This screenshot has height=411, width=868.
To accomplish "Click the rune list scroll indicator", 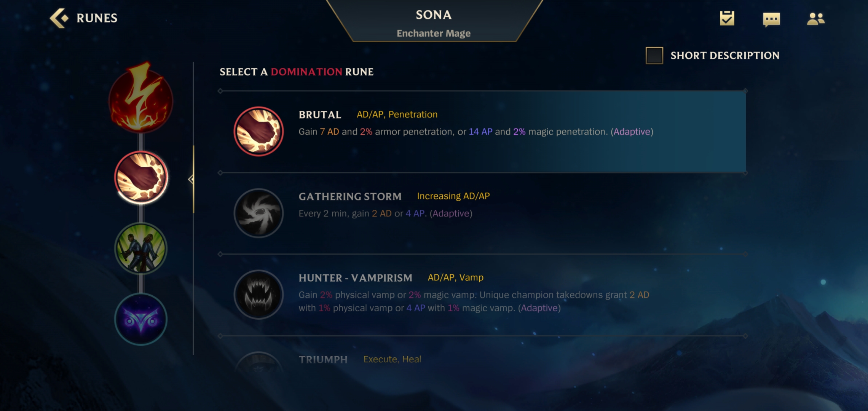I will 193,179.
